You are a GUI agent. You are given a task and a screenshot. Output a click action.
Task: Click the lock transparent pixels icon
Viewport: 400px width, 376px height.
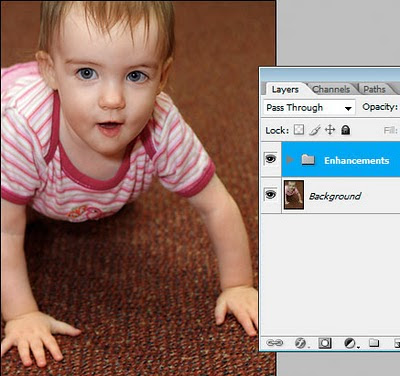[299, 130]
